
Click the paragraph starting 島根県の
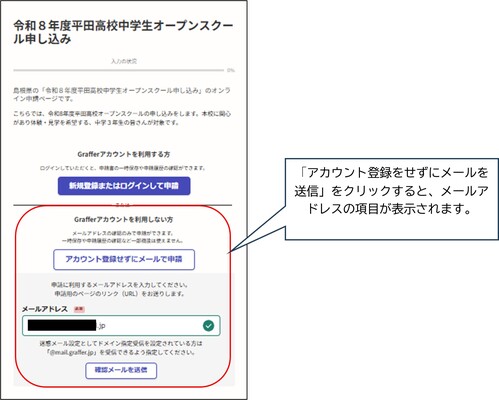tap(122, 94)
